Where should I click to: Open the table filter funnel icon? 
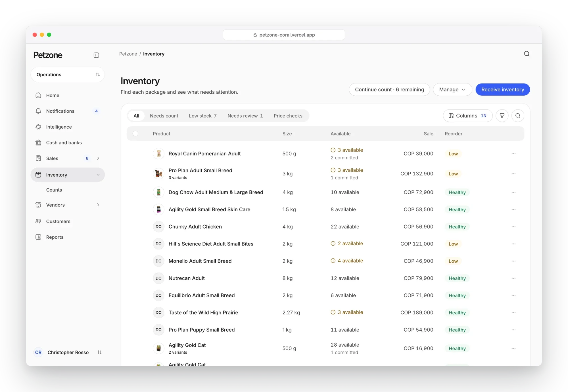pos(502,116)
